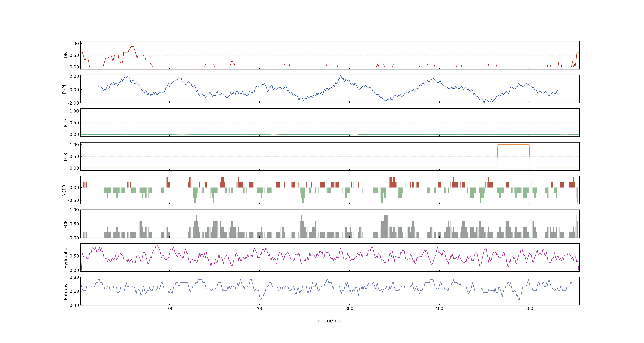Click the Entropy dip near position 200
Image resolution: width=644 pixels, height=343 pixels.
pyautogui.click(x=260, y=300)
